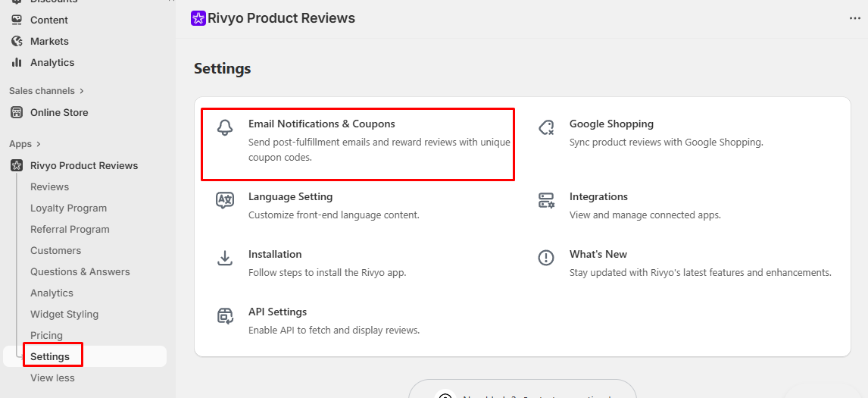
Task: Open the three-dot menu at top right
Action: click(x=854, y=18)
